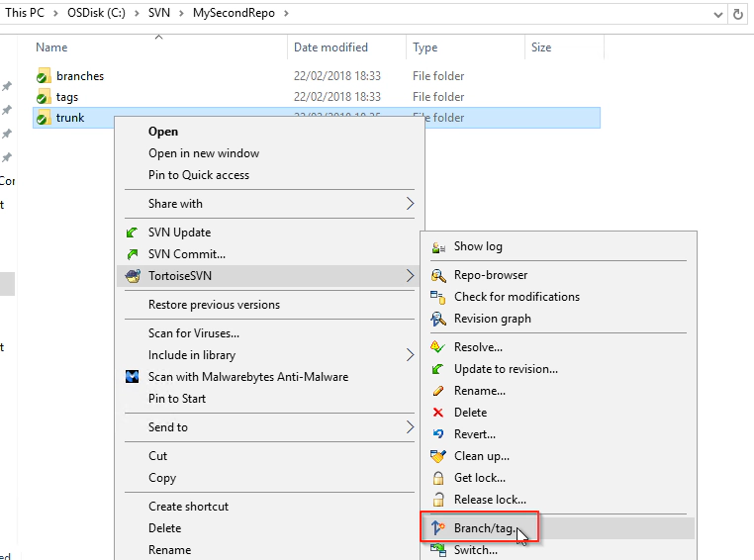754x560 pixels.
Task: Select Switch... in the SVN submenu
Action: pyautogui.click(x=475, y=550)
